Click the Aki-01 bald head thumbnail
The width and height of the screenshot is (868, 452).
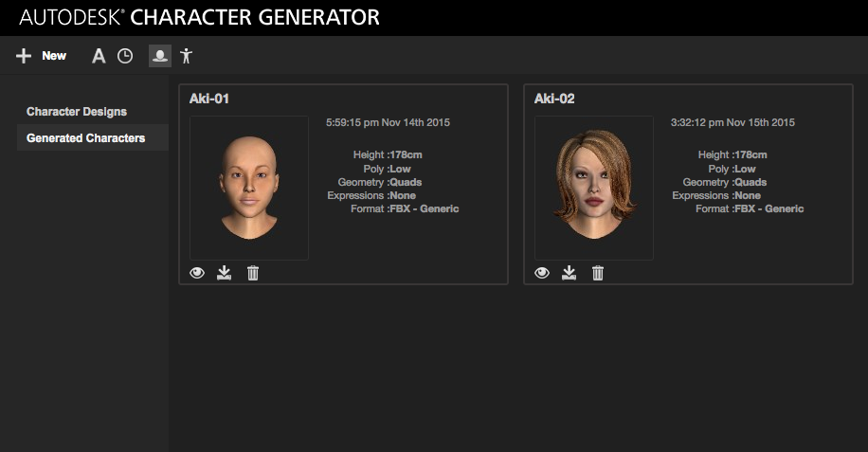pyautogui.click(x=249, y=189)
